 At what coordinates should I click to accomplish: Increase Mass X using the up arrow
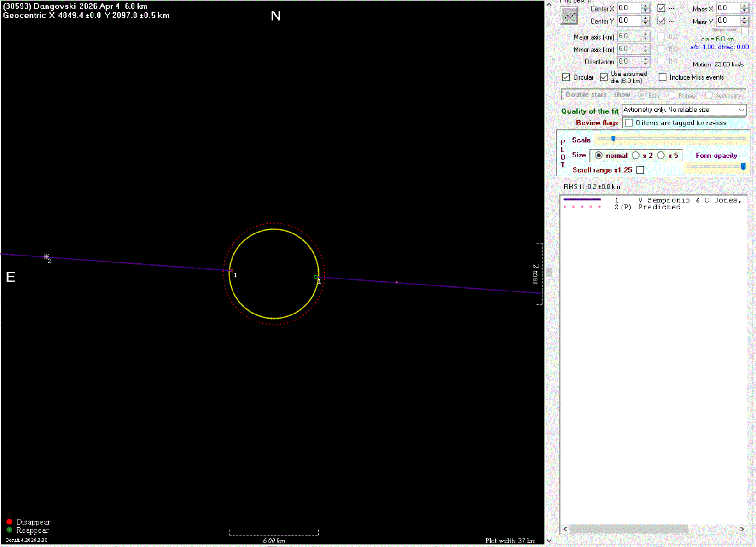[744, 6]
